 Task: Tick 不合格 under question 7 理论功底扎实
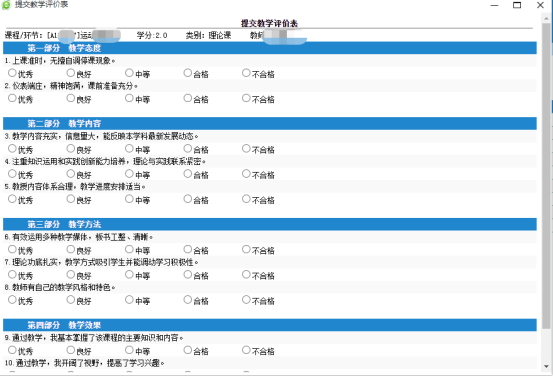click(246, 274)
